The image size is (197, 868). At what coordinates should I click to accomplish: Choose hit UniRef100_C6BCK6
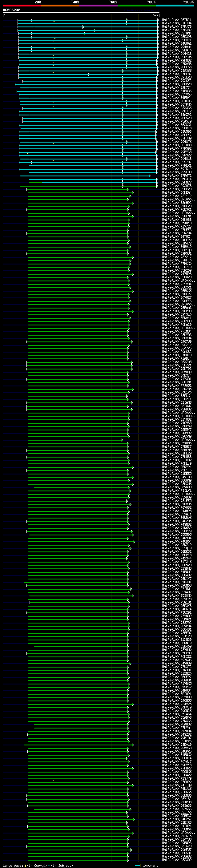(x=177, y=291)
